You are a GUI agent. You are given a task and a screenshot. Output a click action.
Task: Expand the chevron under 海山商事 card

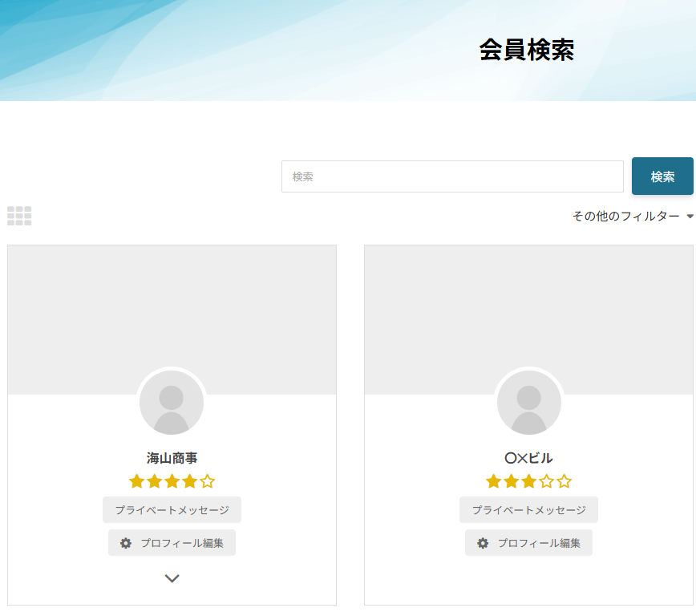tap(172, 578)
